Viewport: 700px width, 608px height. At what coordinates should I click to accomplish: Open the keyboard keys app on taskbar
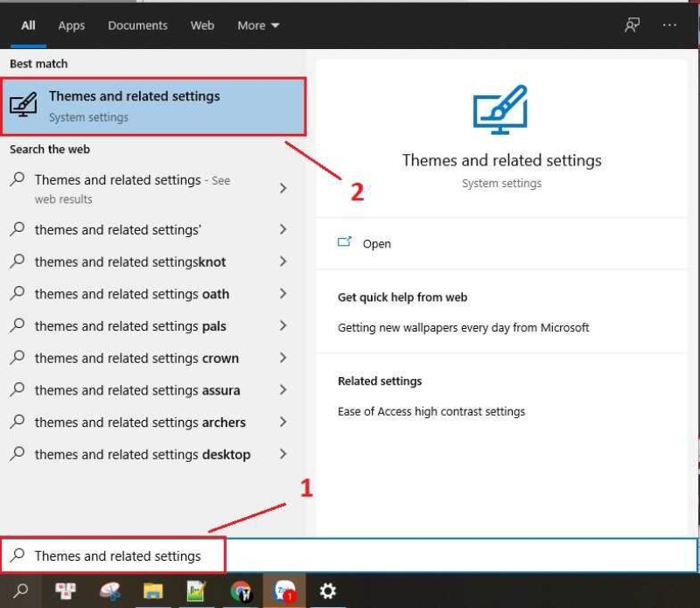pos(66,591)
